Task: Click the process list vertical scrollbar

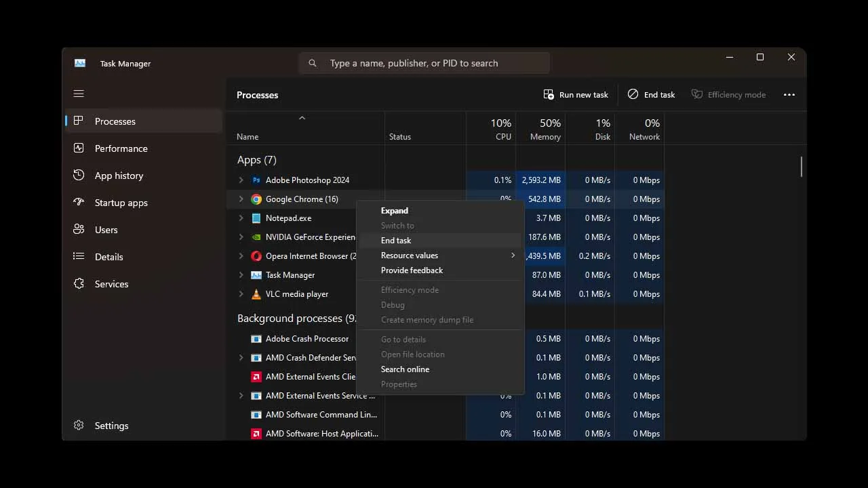Action: 802,167
